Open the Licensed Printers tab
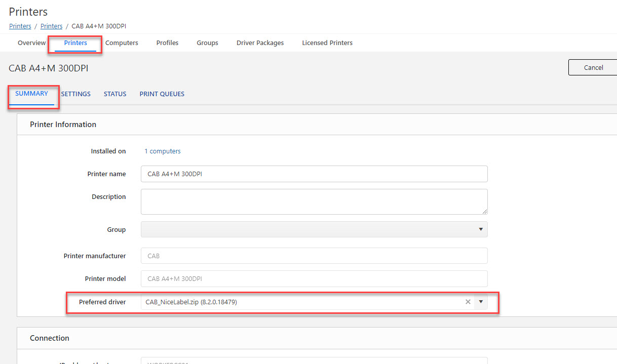 (x=327, y=43)
